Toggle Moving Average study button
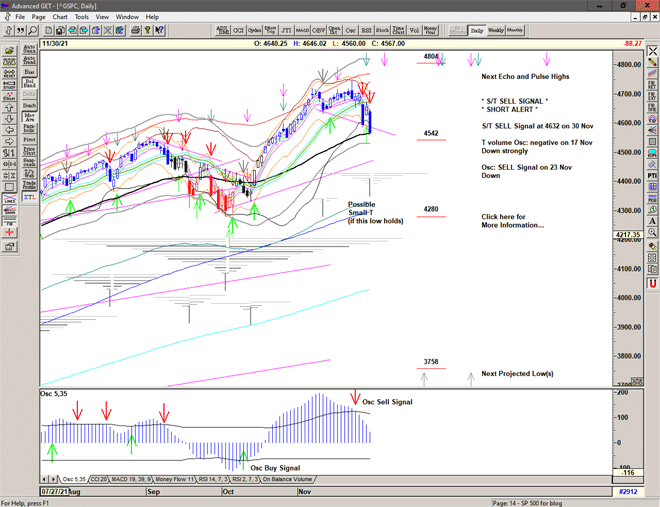The width and height of the screenshot is (660, 507). pos(29,117)
